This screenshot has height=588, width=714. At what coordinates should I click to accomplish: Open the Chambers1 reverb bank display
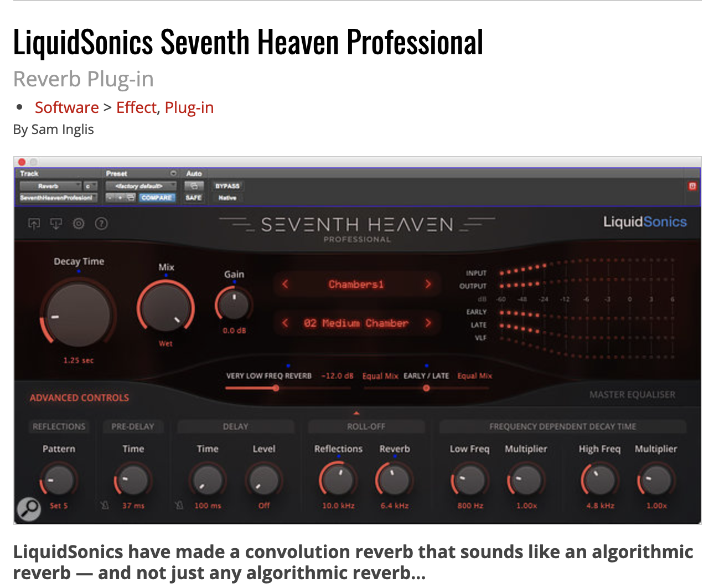[x=356, y=284]
